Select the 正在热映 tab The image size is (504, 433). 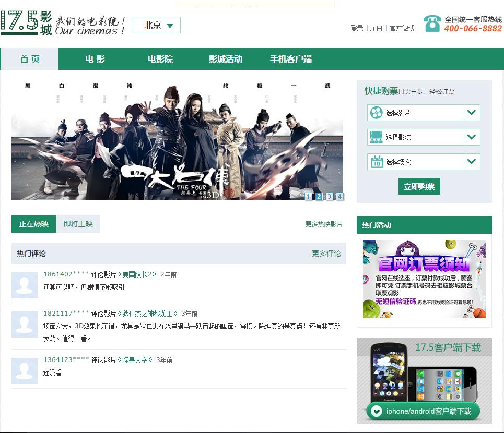33,224
